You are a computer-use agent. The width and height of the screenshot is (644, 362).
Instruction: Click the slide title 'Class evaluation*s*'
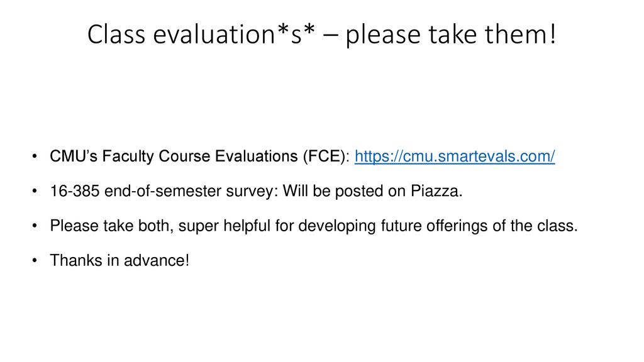pos(201,34)
